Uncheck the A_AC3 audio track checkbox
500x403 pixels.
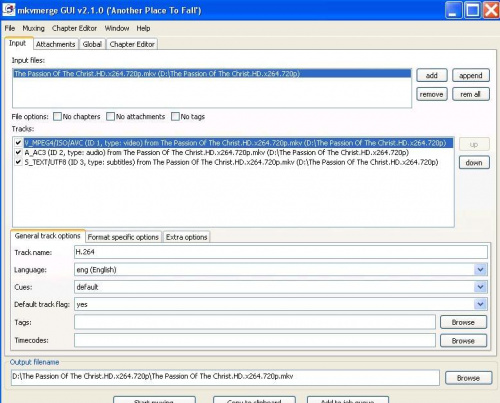click(x=18, y=152)
